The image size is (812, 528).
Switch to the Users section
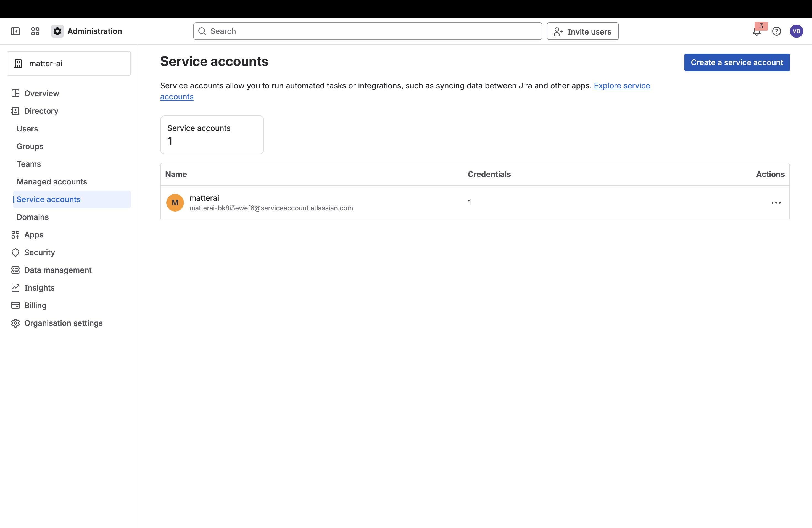pyautogui.click(x=27, y=129)
